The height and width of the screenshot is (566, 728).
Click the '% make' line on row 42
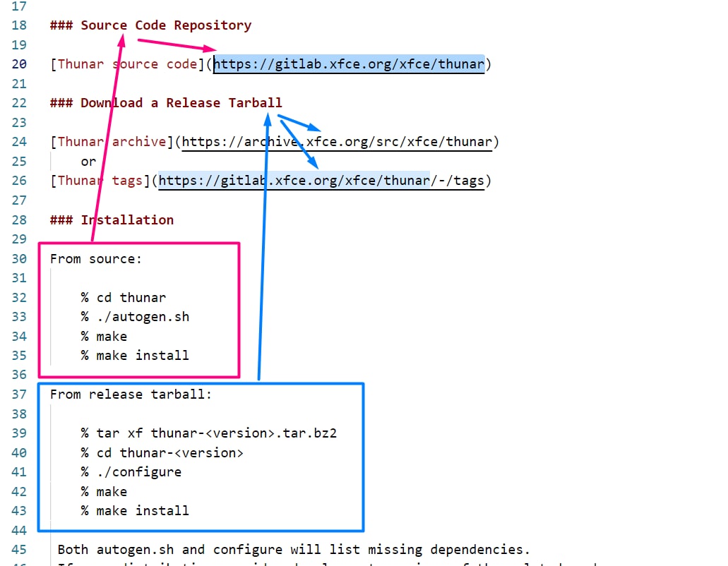point(104,492)
